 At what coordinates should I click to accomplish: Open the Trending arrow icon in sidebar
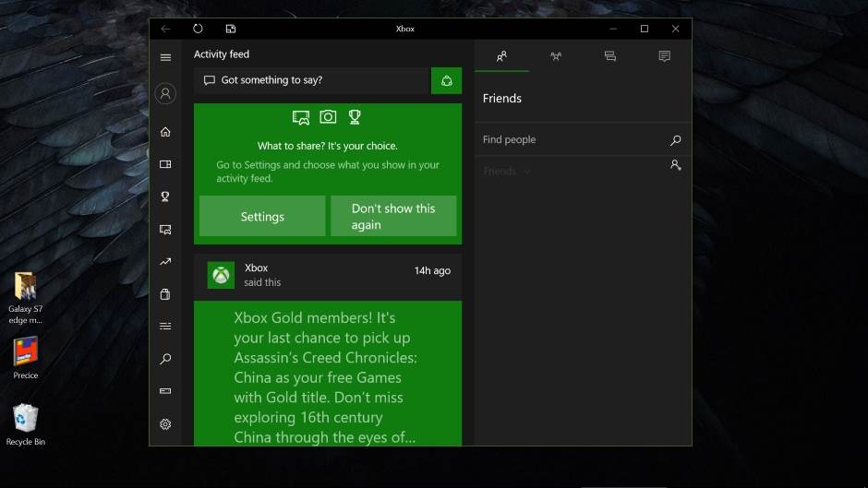[x=165, y=262]
